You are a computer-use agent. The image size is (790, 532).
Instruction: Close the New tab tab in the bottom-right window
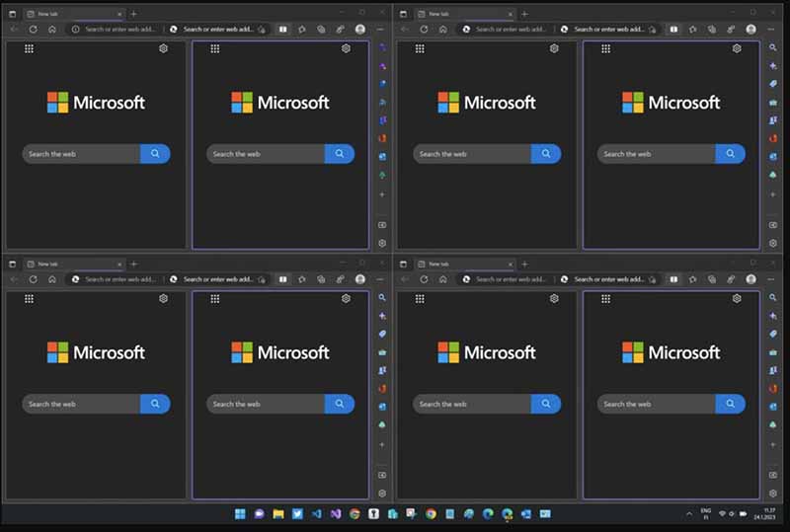[x=510, y=264]
